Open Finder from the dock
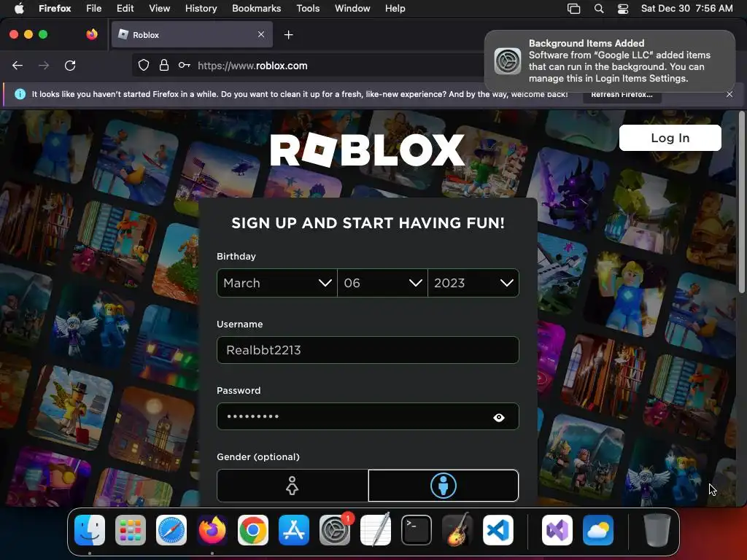This screenshot has width=747, height=560. pos(90,530)
